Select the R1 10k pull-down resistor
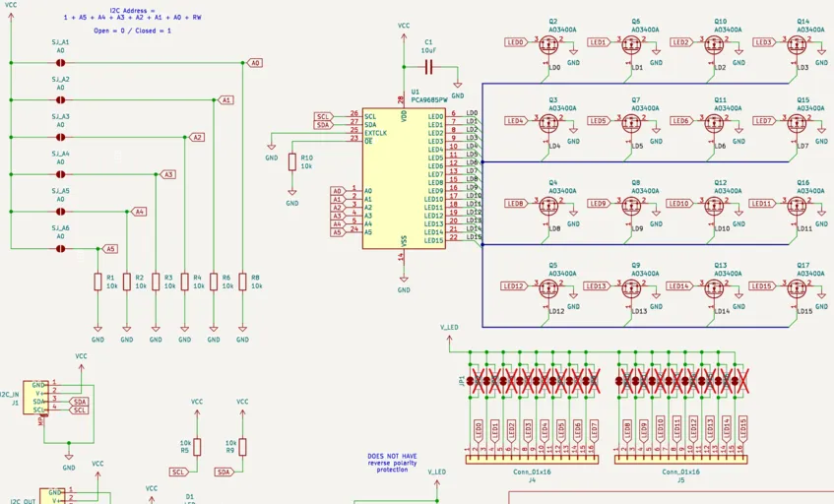Viewport: 834px width, 504px height. (x=97, y=282)
